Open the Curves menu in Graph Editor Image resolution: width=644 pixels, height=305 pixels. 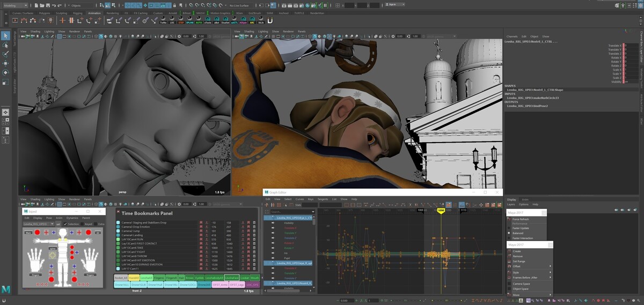tap(300, 199)
